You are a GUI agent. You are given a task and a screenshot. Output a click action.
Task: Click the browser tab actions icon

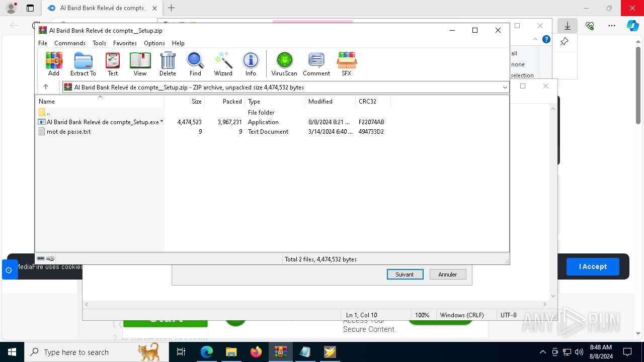30,8
